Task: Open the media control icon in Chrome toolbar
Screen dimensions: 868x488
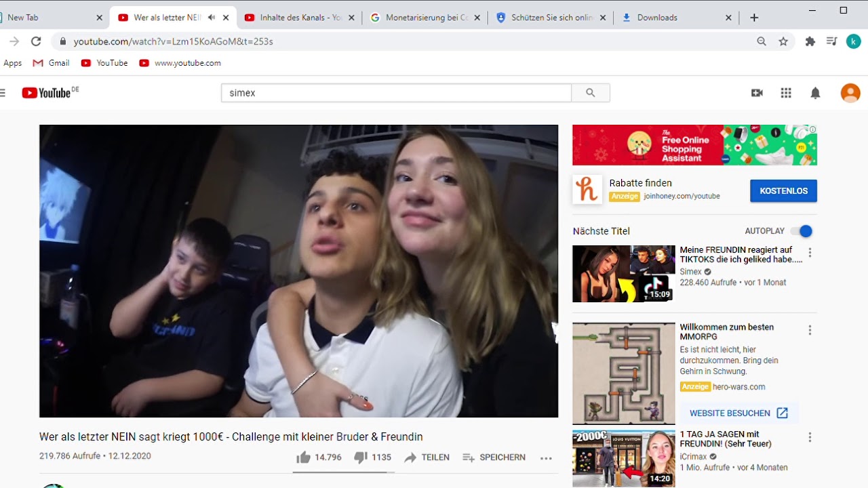Action: [x=832, y=41]
